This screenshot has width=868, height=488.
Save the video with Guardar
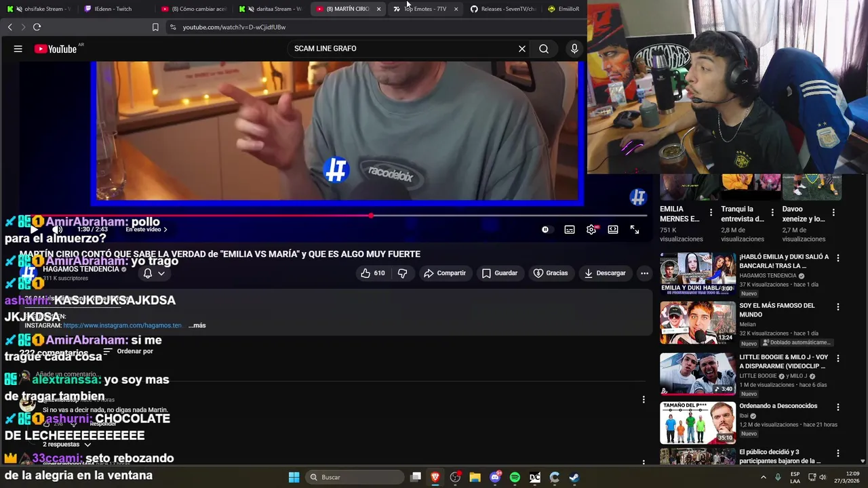pos(500,273)
